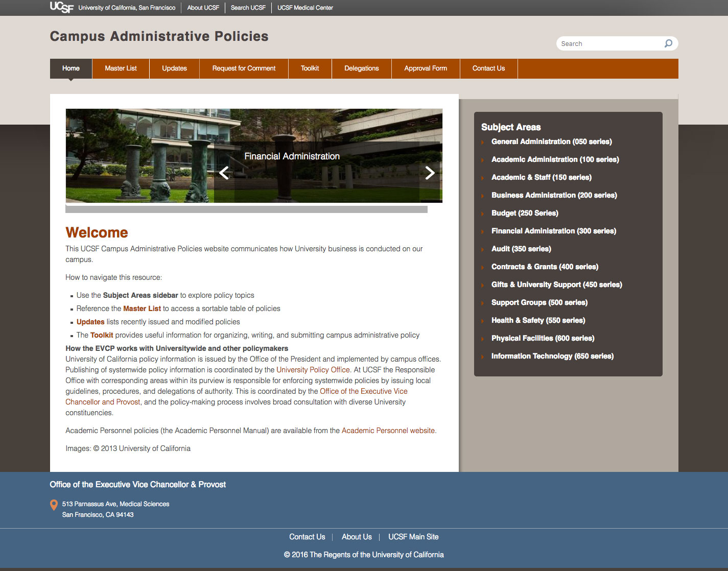The height and width of the screenshot is (571, 728).
Task: Click footer UCSF Main Site link
Action: point(413,537)
